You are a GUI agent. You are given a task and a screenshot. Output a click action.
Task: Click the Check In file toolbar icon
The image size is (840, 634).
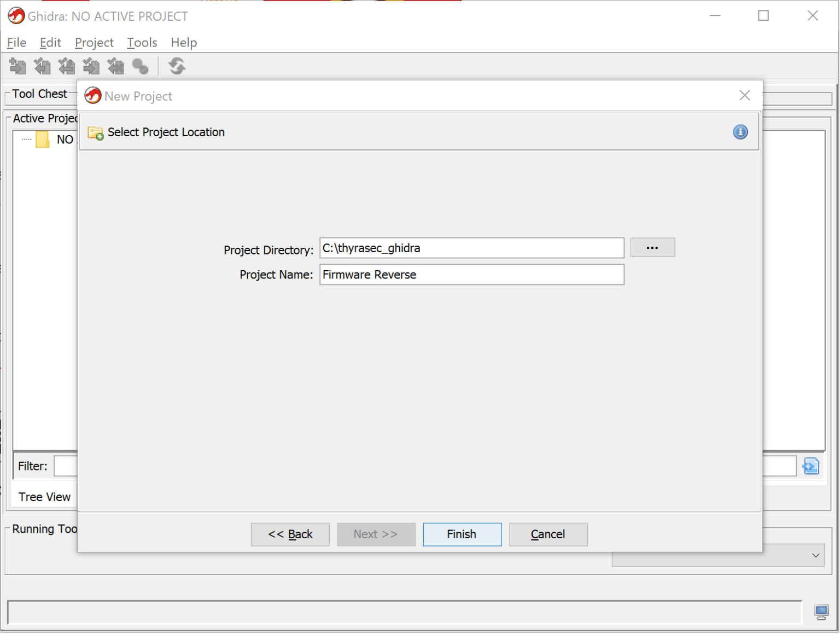[x=91, y=66]
